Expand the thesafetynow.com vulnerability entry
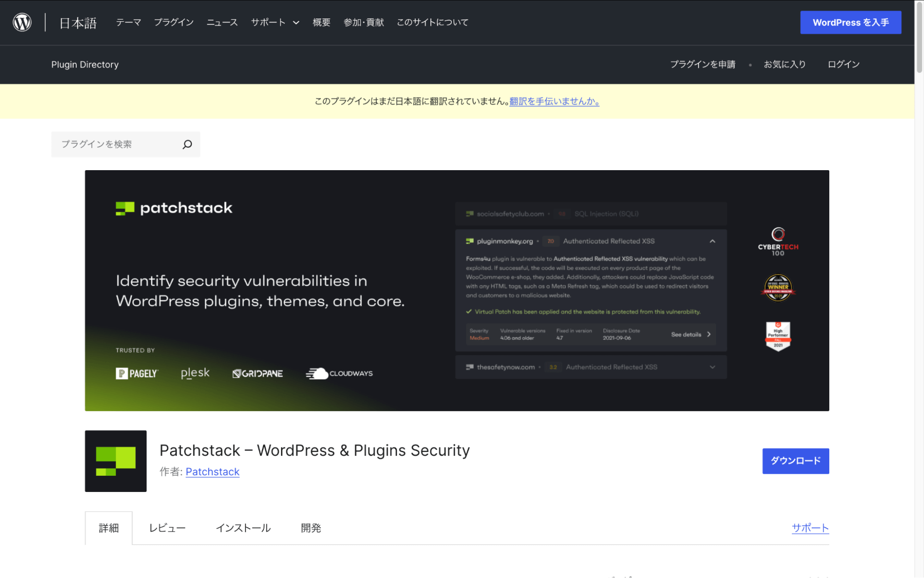Image resolution: width=924 pixels, height=578 pixels. click(x=712, y=367)
